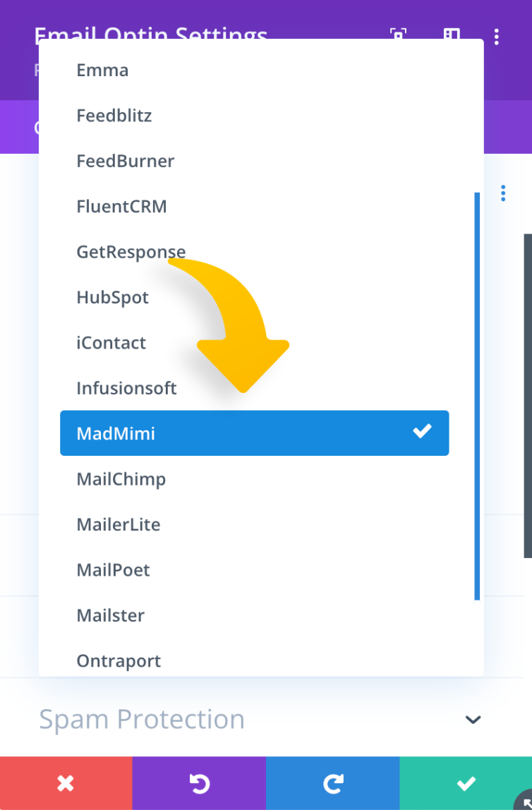Open the blue three-dot section options

coord(503,193)
